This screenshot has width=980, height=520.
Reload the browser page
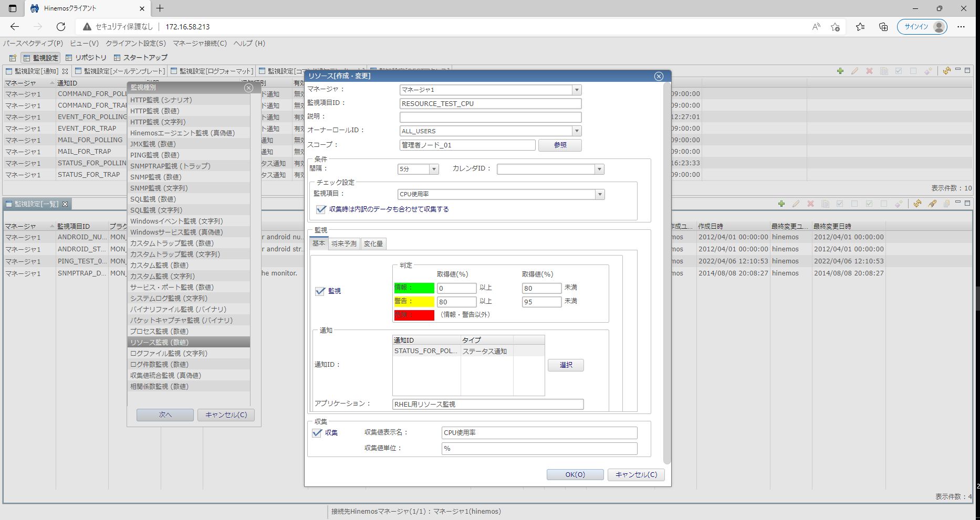tap(61, 27)
